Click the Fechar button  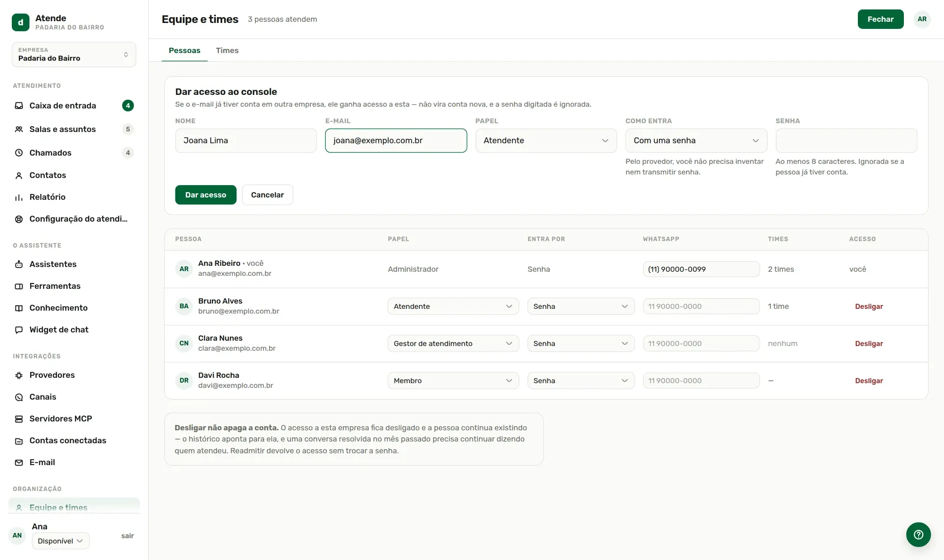pyautogui.click(x=880, y=19)
